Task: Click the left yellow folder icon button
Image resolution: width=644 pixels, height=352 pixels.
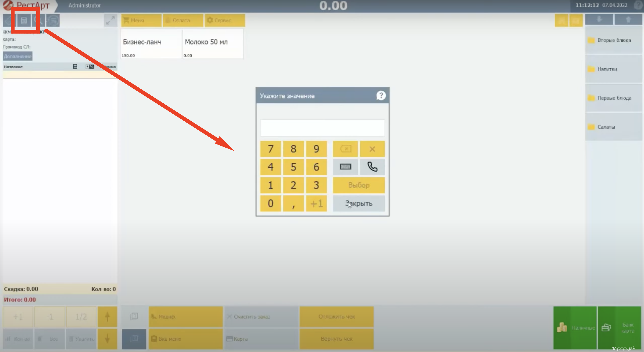Action: click(x=561, y=20)
